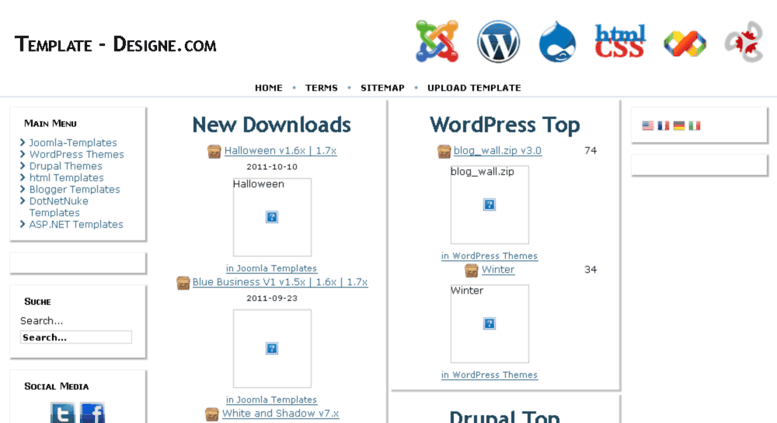Click the Template - Designe.com site logo
Viewport: 777px width, 423px height.
pyautogui.click(x=115, y=45)
